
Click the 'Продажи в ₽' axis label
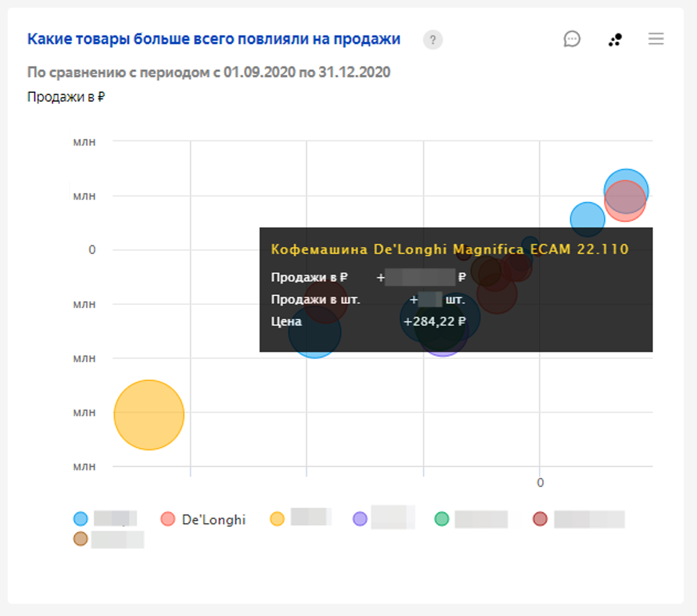66,97
